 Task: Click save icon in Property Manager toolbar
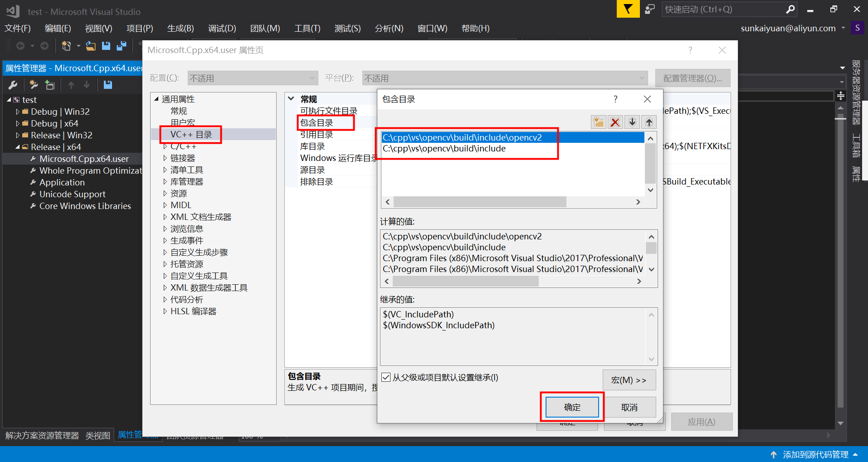point(108,85)
